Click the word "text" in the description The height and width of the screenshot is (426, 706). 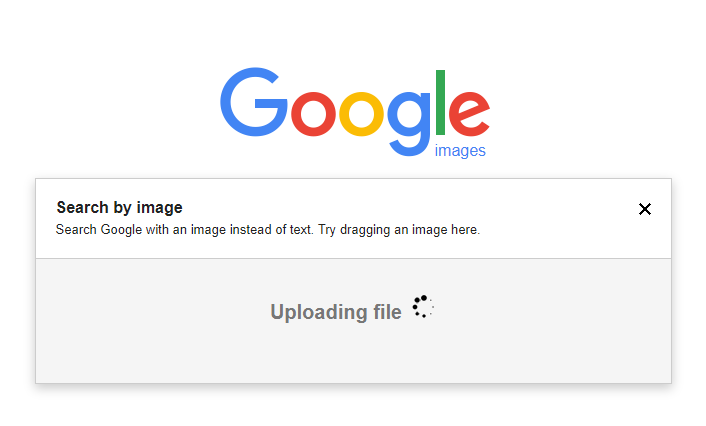pyautogui.click(x=298, y=230)
